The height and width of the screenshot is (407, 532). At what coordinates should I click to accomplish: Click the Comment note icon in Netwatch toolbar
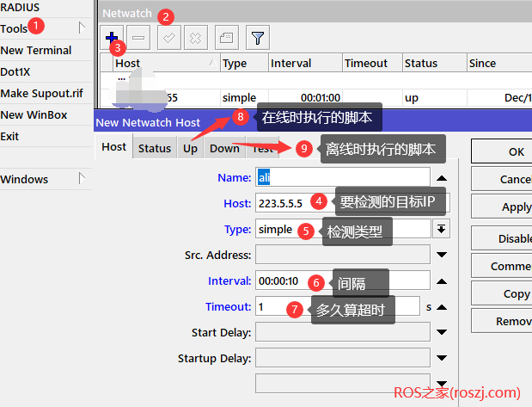coord(225,37)
